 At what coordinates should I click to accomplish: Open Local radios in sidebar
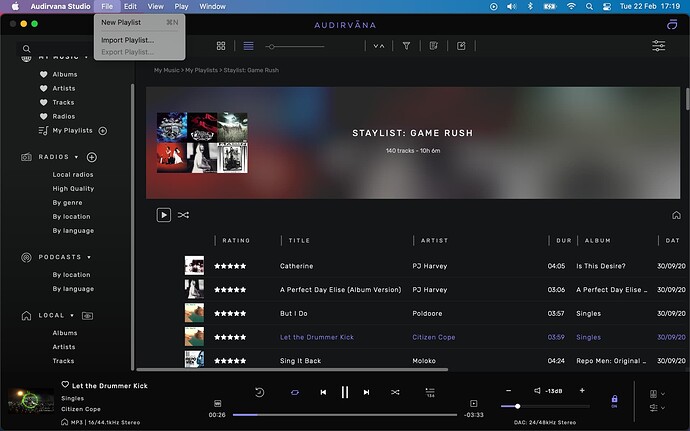click(73, 174)
